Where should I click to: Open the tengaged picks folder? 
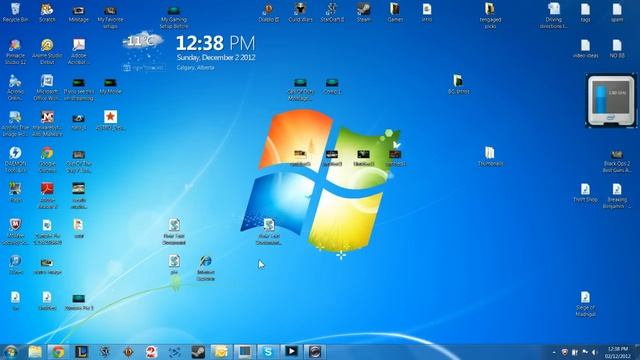490,16
